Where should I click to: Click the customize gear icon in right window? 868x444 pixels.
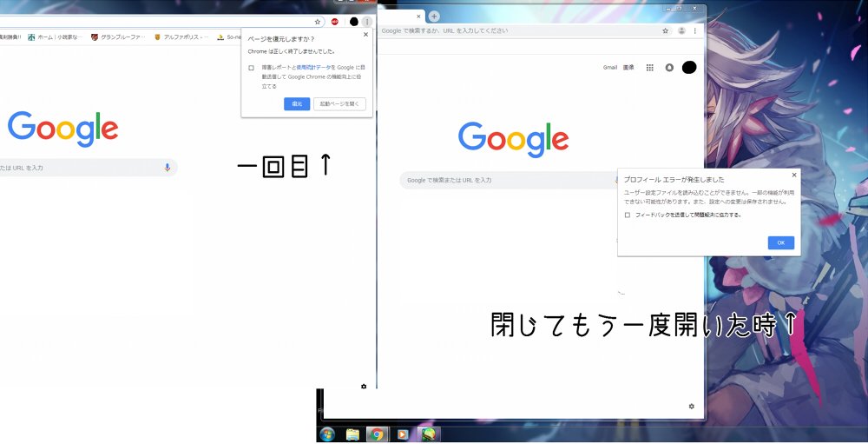pos(692,407)
